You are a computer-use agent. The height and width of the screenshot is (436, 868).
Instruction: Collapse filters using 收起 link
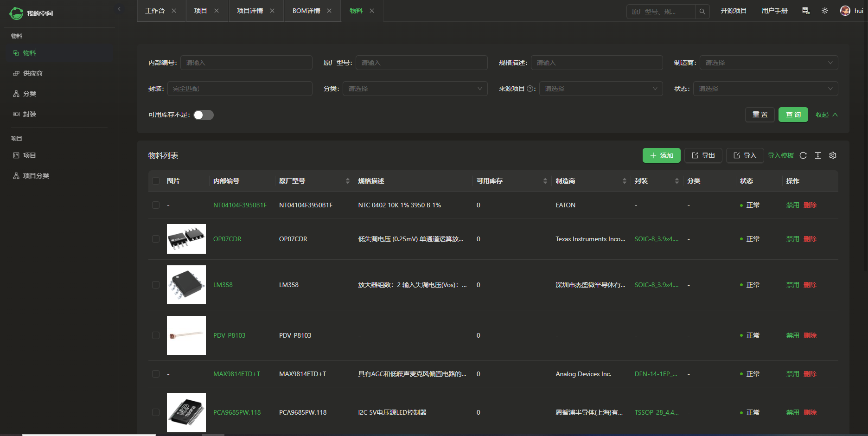(x=826, y=115)
